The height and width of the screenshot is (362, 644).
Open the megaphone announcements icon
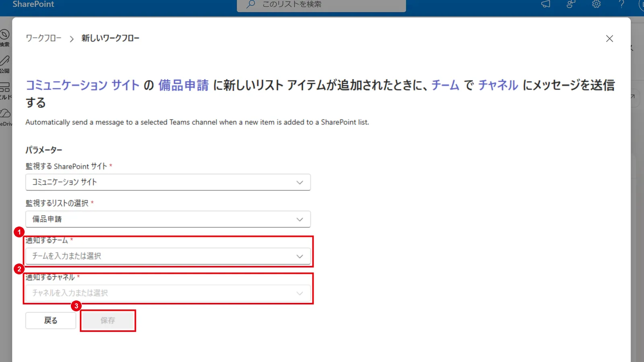pos(545,4)
